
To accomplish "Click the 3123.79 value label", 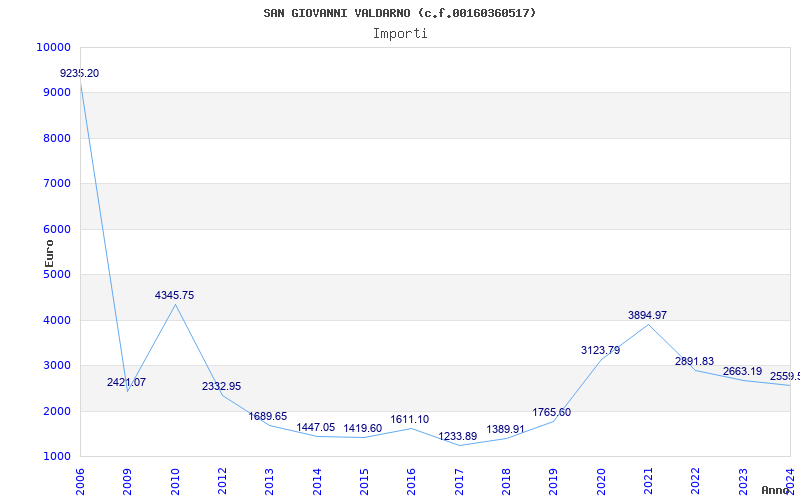I will coord(601,350).
